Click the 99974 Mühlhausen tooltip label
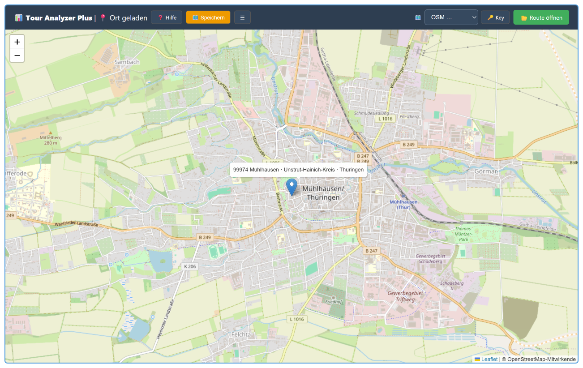The height and width of the screenshot is (368, 583). click(298, 170)
